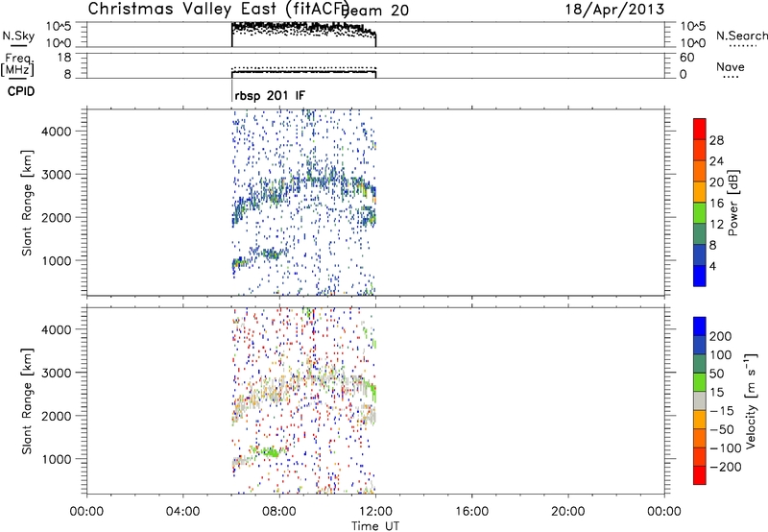Viewport: 768px width, 532px height.
Task: Click the '08:00' time tick label
Action: point(279,512)
